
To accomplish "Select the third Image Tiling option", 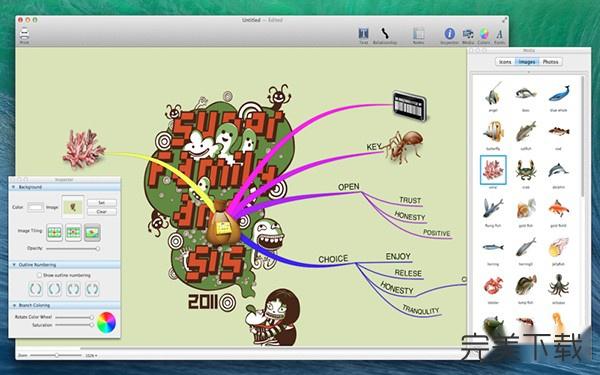I will coord(92,232).
